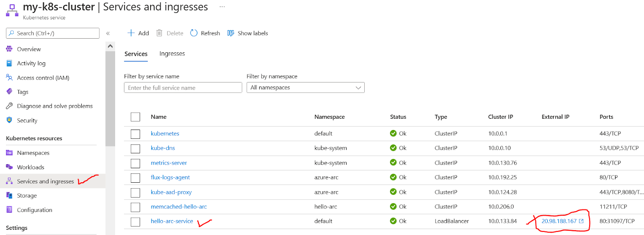Image resolution: width=644 pixels, height=235 pixels.
Task: Click the Workloads icon
Action: (9, 167)
